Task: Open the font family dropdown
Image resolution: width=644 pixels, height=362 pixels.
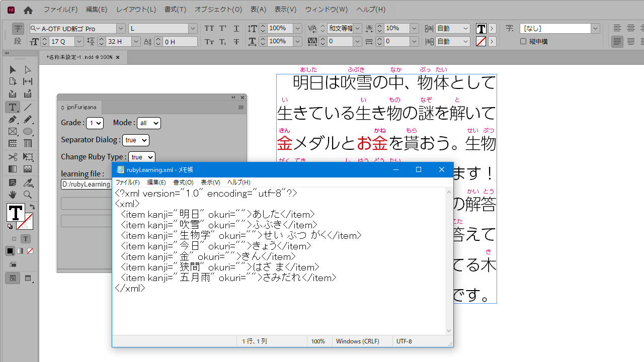Action: pyautogui.click(x=121, y=29)
